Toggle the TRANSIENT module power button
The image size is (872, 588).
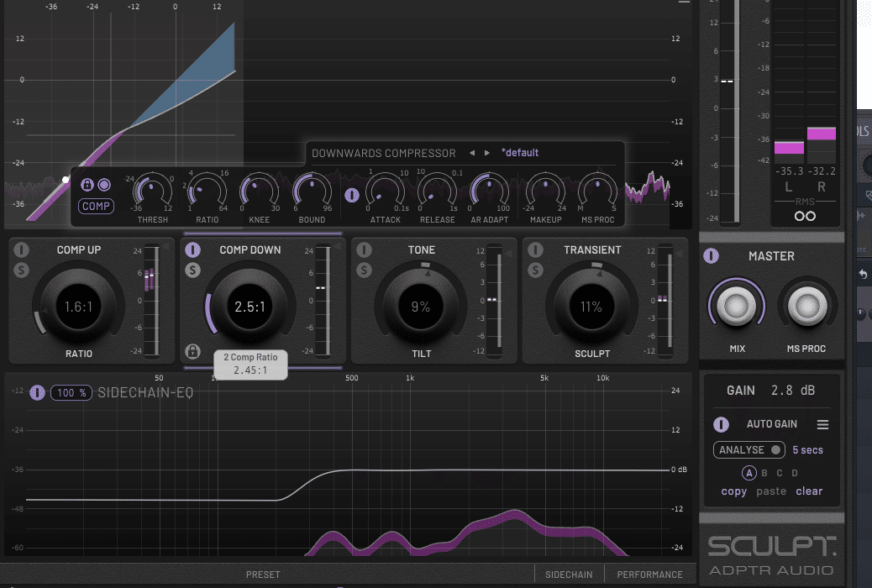(x=535, y=249)
